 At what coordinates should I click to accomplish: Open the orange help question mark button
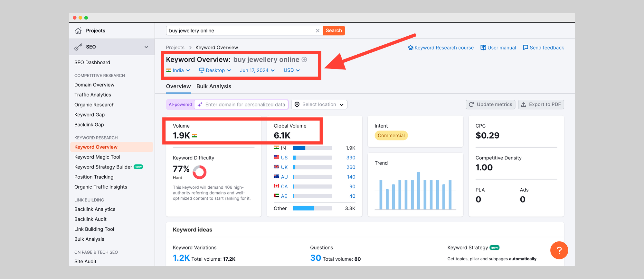point(559,250)
